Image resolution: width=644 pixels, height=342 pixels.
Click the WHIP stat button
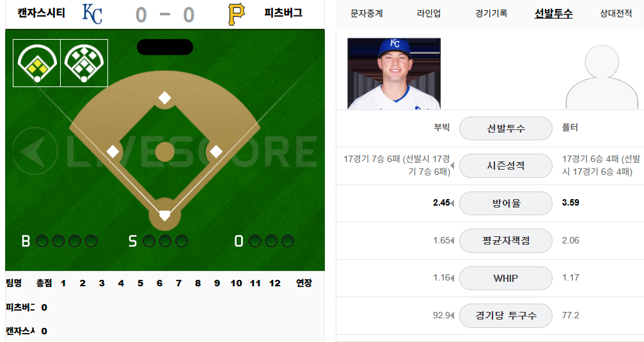(506, 278)
